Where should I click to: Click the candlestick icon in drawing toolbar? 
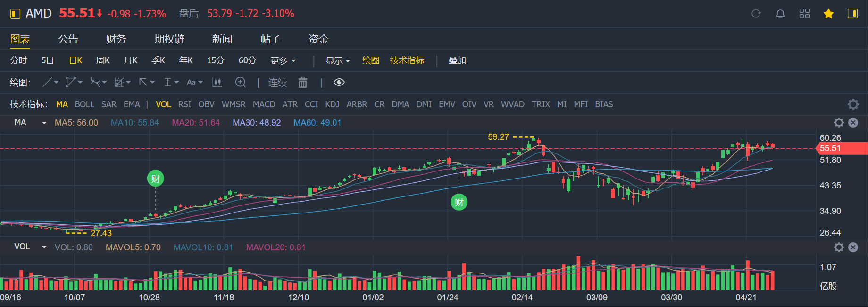point(217,83)
